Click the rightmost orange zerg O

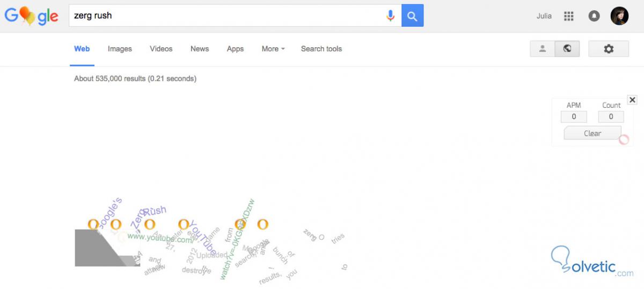[262, 224]
